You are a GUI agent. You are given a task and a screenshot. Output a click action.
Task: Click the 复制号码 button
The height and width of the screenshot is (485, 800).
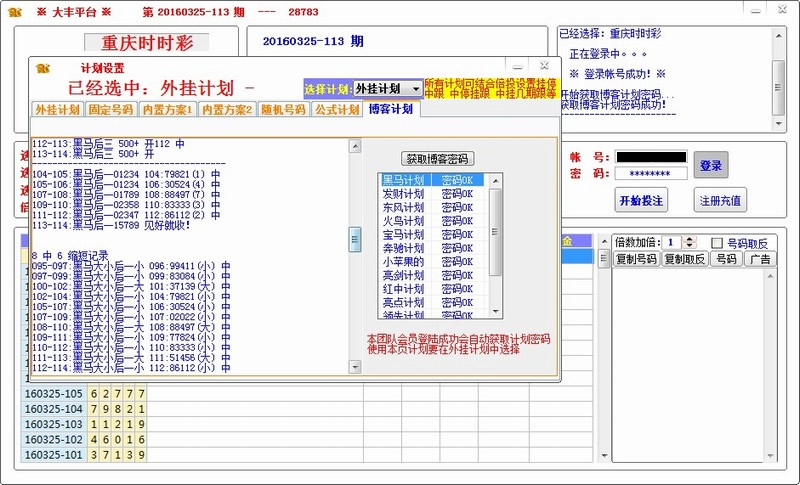pos(636,259)
